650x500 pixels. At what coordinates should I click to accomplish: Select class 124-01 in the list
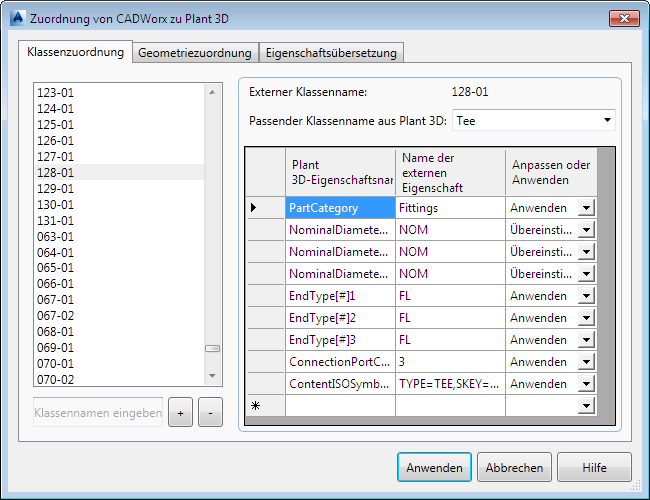(x=119, y=109)
